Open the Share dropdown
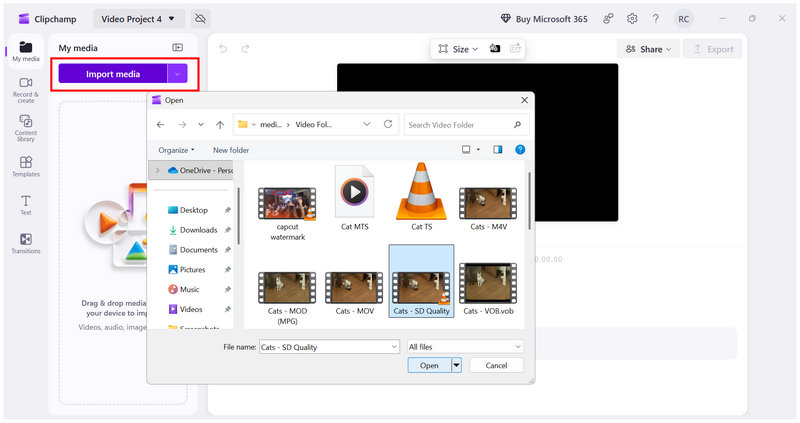The width and height of the screenshot is (800, 423). click(648, 49)
